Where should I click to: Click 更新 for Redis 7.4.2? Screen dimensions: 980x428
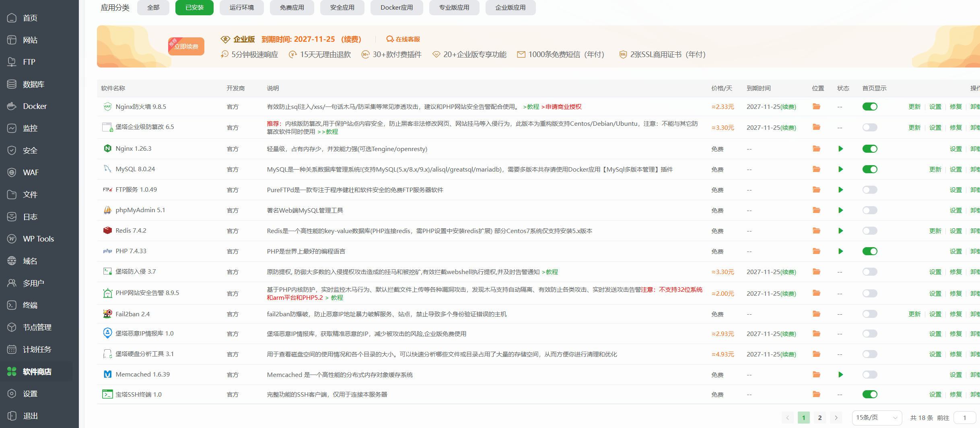tap(935, 231)
